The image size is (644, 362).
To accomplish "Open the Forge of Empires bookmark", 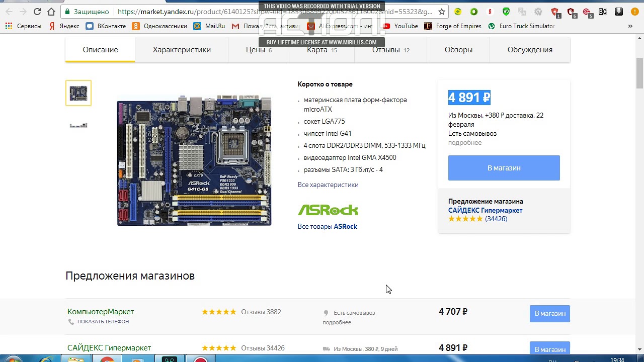I will 453,26.
